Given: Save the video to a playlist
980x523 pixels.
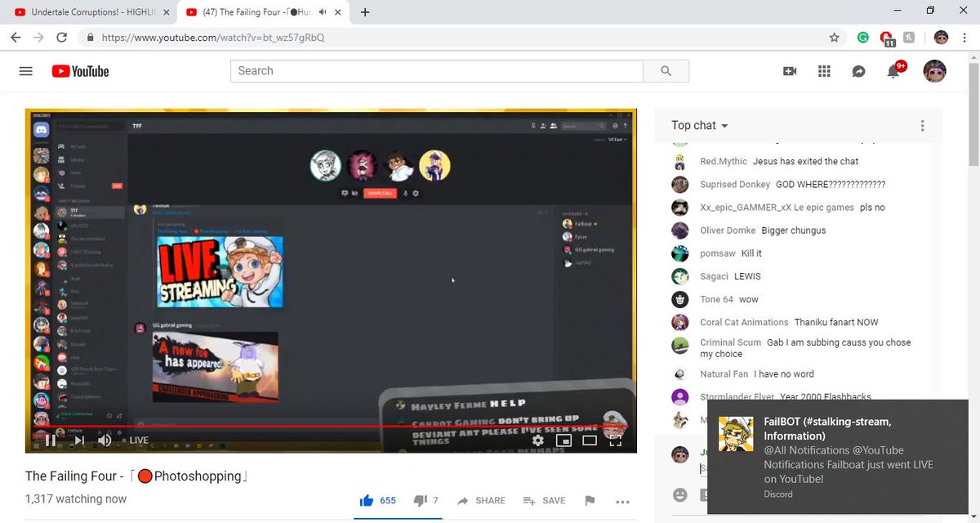Looking at the screenshot, I should [544, 500].
